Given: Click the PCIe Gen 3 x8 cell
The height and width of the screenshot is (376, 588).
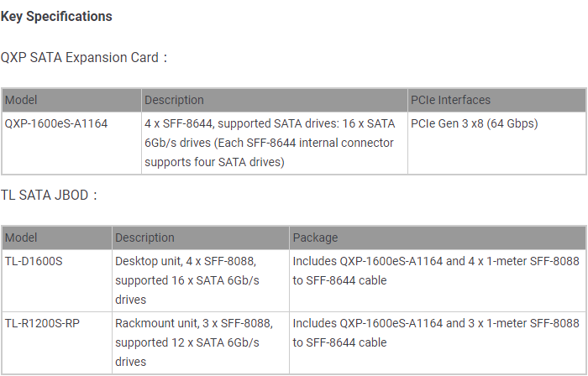Looking at the screenshot, I should (x=474, y=123).
